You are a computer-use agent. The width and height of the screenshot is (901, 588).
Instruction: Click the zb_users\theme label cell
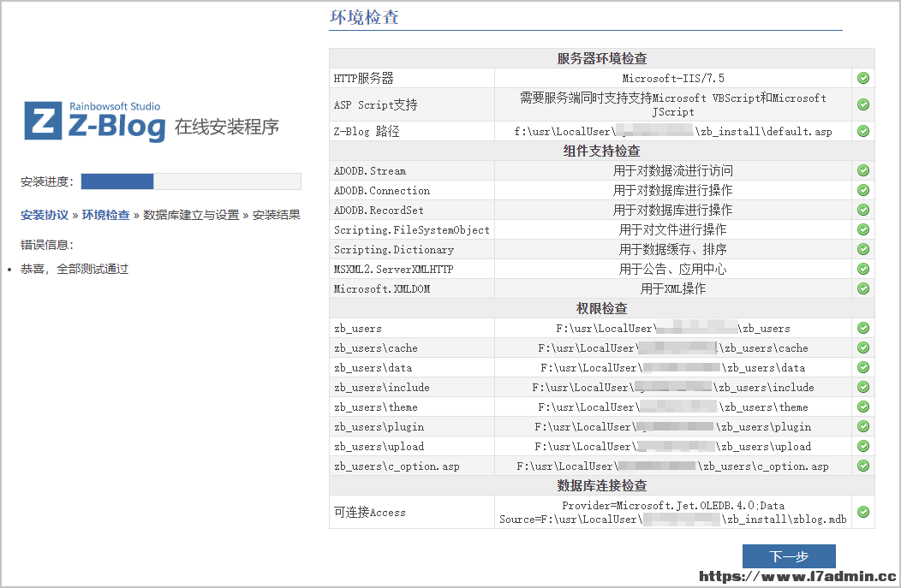tap(411, 407)
